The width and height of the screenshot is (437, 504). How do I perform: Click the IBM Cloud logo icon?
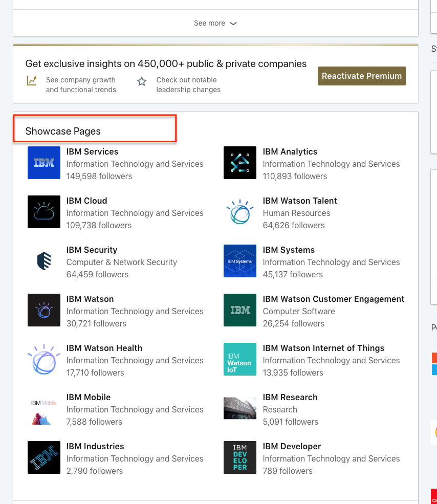(43, 212)
